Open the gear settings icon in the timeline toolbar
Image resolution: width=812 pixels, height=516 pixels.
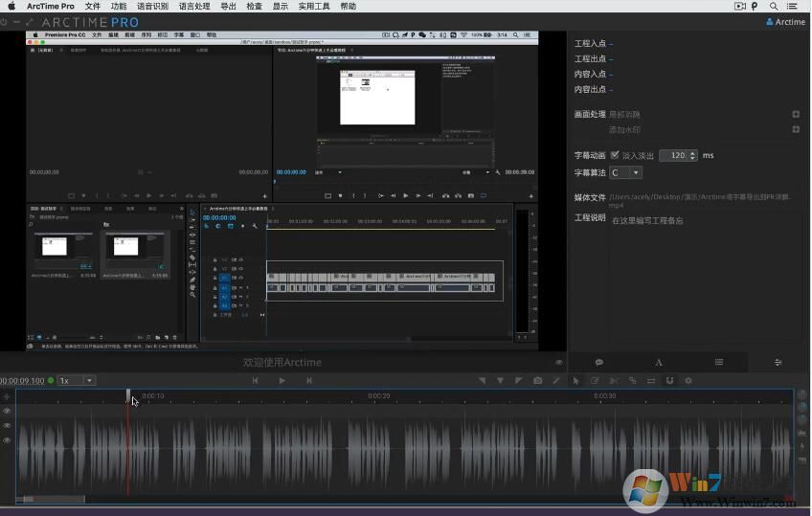point(688,381)
